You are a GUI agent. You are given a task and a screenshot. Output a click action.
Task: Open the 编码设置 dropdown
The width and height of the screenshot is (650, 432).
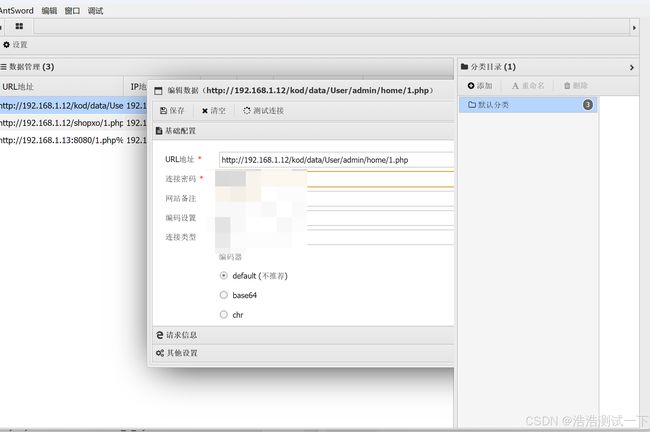(x=336, y=218)
